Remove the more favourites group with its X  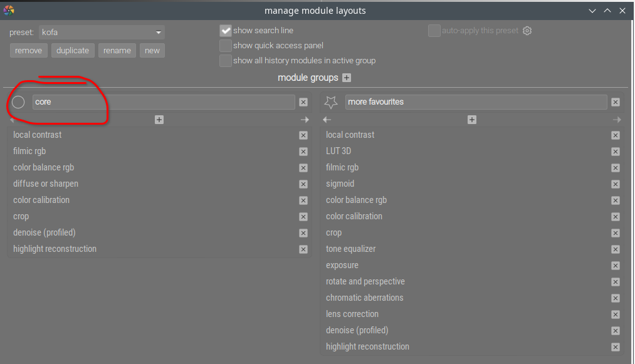(x=616, y=102)
